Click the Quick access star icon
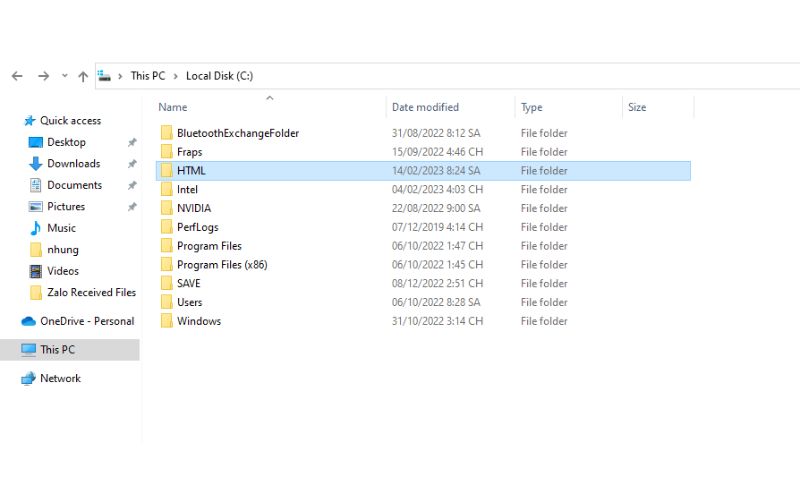This screenshot has height=500, width=800. coord(29,121)
